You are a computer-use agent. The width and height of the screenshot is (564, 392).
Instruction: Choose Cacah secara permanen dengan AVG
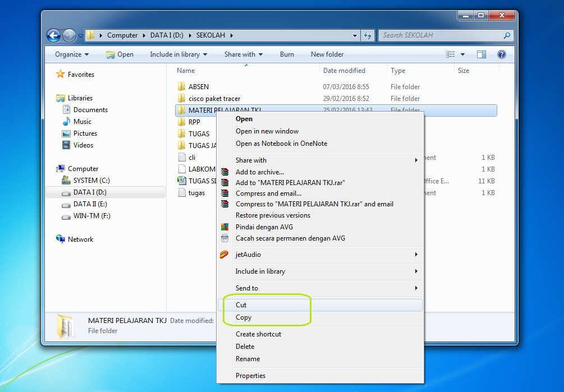pos(320,238)
